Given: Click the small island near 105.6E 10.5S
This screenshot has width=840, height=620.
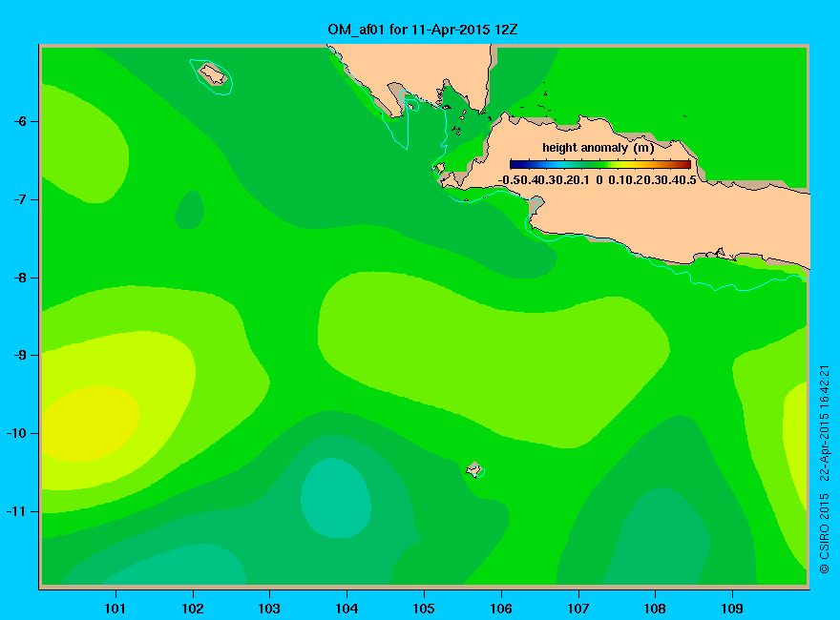Looking at the screenshot, I should point(474,469).
